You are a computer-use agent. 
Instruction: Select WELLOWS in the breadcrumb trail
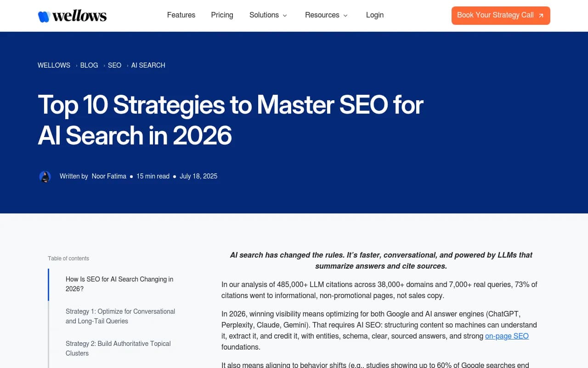[x=54, y=65]
